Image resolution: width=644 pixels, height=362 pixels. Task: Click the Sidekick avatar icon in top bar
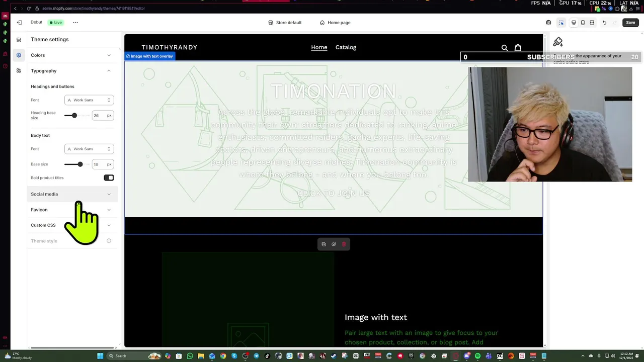click(548, 23)
